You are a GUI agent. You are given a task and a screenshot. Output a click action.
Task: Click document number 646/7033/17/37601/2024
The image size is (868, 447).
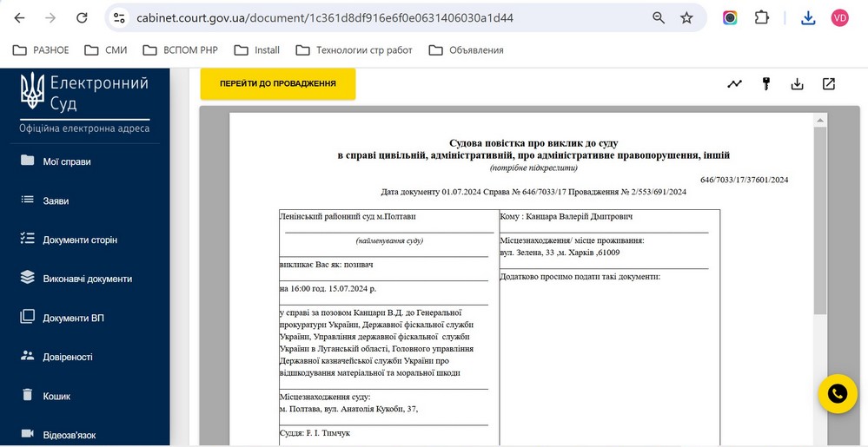pyautogui.click(x=745, y=180)
